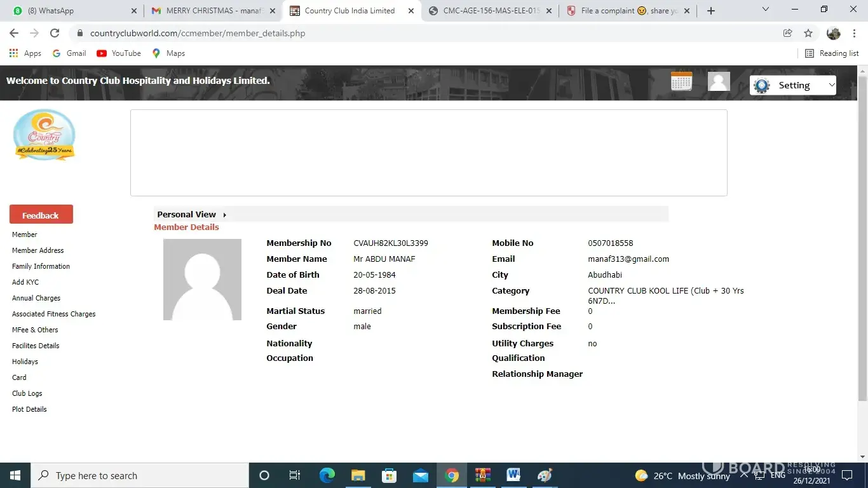The image size is (868, 488).
Task: Switch to the WhatsApp tab
Action: click(70, 11)
